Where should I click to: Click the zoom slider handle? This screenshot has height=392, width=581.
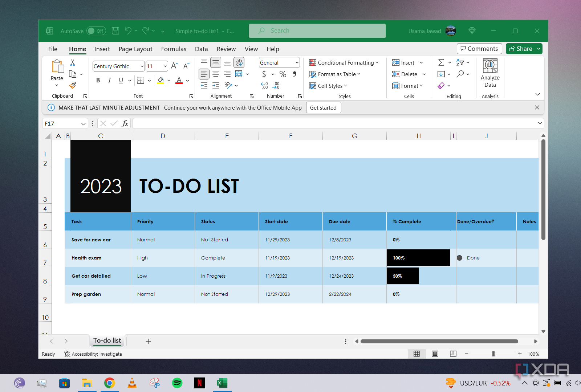tap(493, 354)
